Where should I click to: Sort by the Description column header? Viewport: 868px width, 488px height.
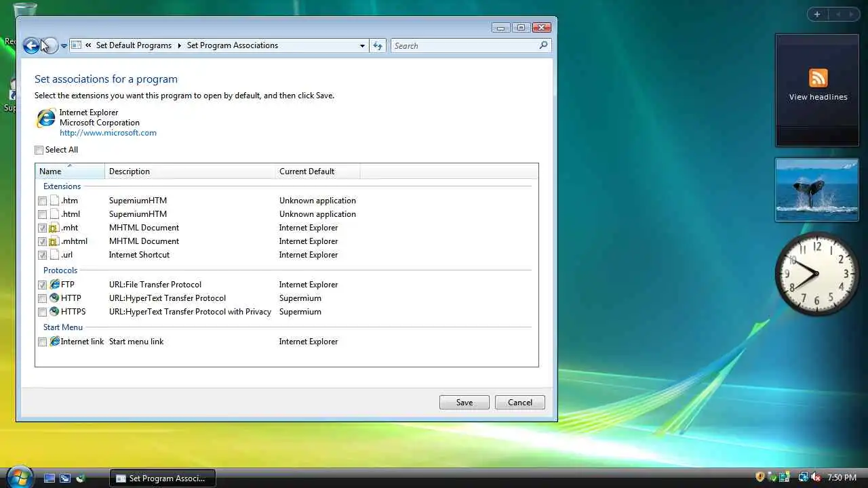pyautogui.click(x=191, y=171)
